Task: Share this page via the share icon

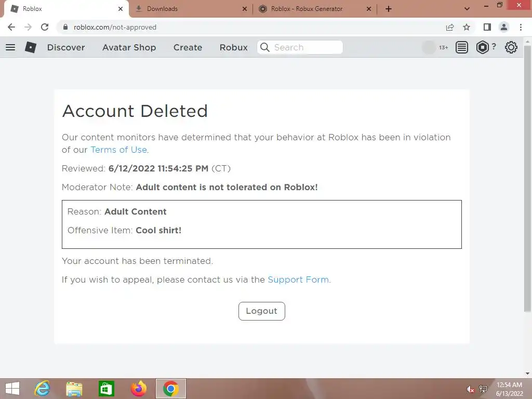Action: point(450,27)
